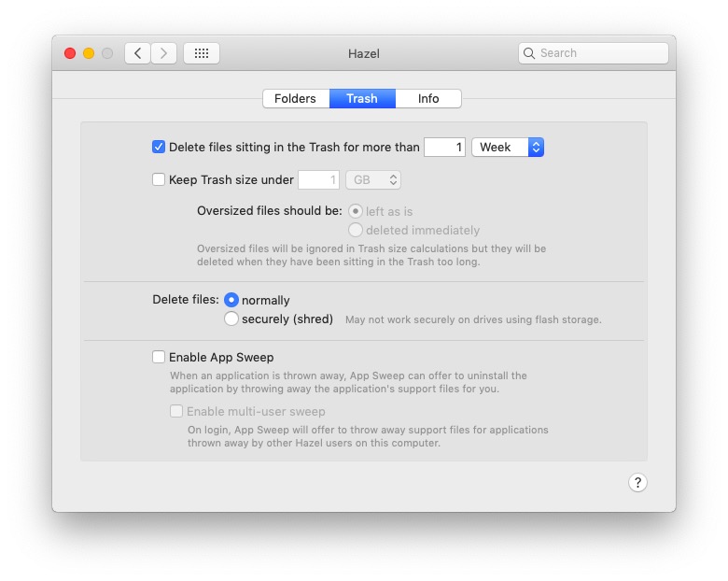Click the oversized files explanation text
Viewport: 728px width, 581px height.
tap(371, 255)
